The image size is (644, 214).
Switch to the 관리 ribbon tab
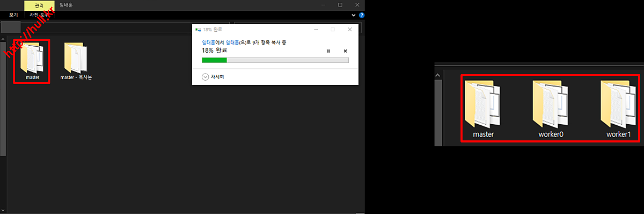tap(39, 5)
